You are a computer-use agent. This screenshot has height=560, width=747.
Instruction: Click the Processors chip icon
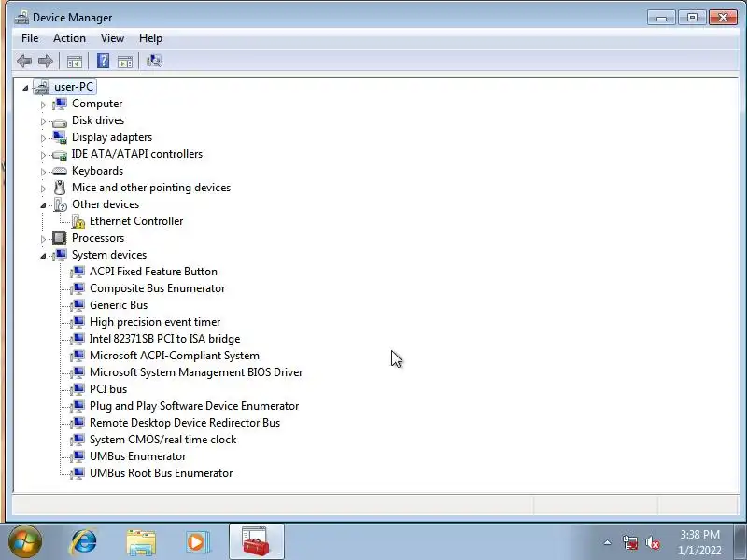pos(60,238)
